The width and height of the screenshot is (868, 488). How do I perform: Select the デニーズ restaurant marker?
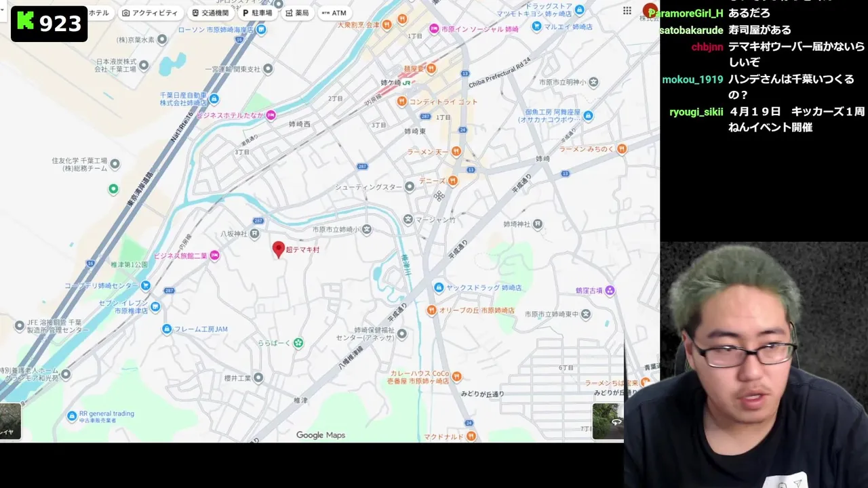point(453,181)
